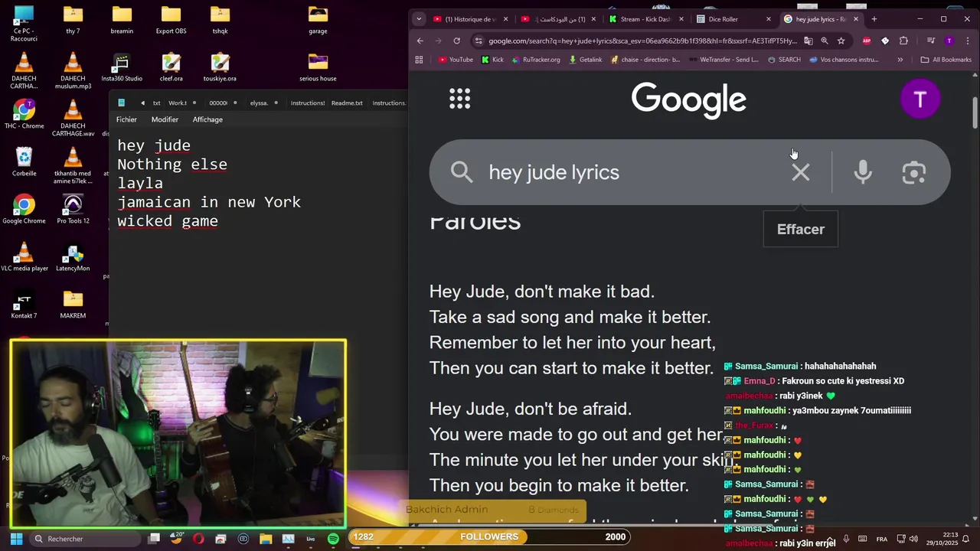The width and height of the screenshot is (980, 551).
Task: Select the DAHECH muslum.mp3 file icon
Action: coord(73,70)
